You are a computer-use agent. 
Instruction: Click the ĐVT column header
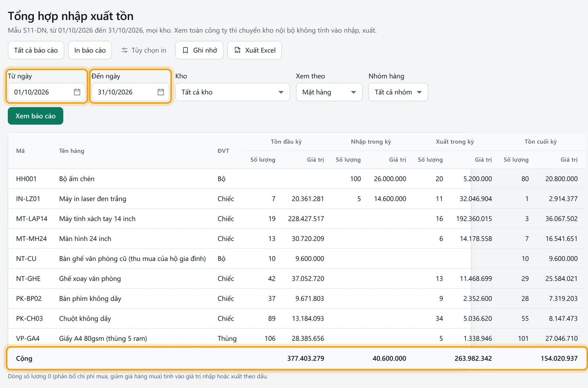click(223, 151)
